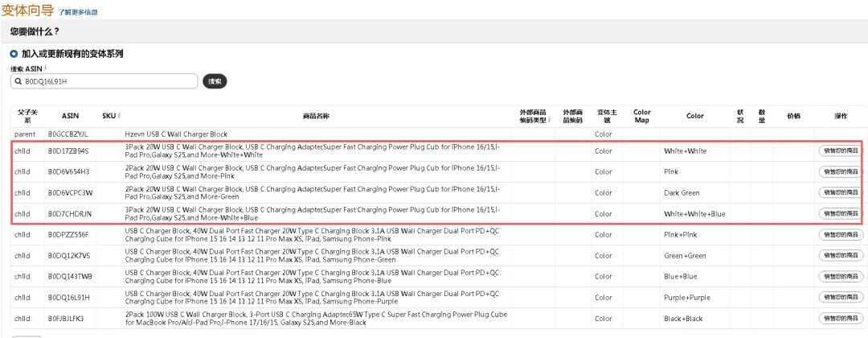Select ASIN B0DPZZ556F cell
868x338 pixels.
coord(68,235)
